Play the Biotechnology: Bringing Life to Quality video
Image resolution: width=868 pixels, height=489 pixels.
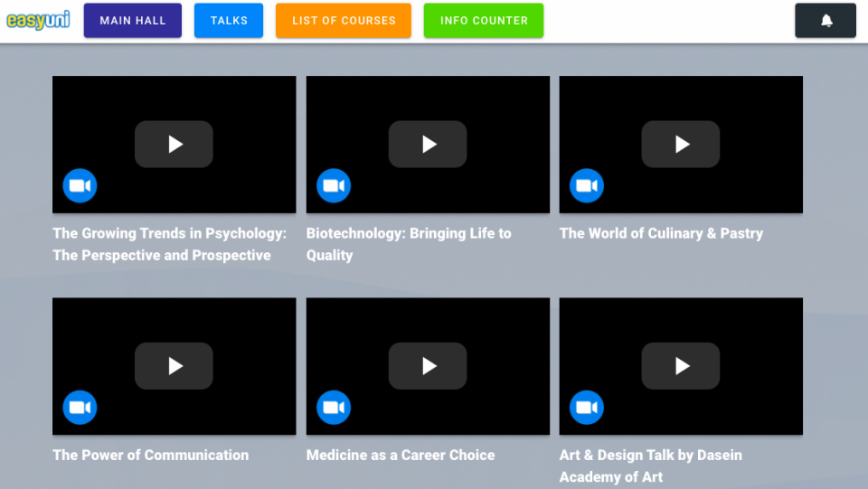pyautogui.click(x=428, y=145)
